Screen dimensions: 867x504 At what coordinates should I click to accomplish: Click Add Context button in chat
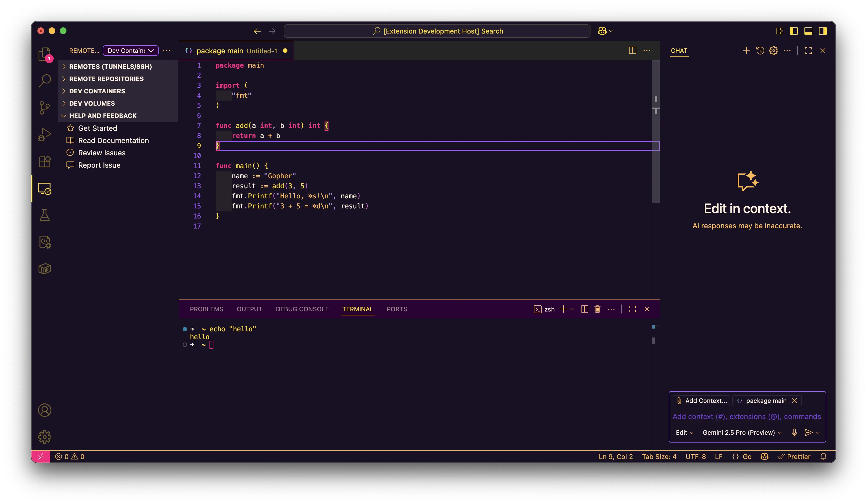click(702, 400)
